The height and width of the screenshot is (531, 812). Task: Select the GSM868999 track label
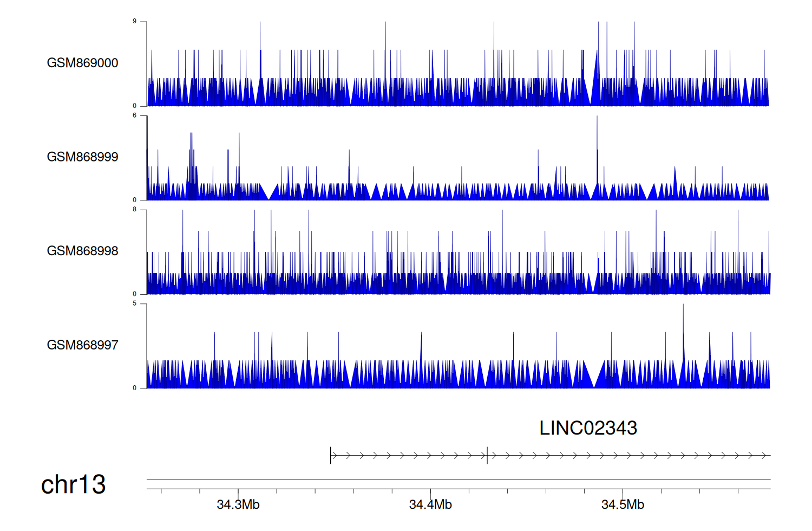82,157
